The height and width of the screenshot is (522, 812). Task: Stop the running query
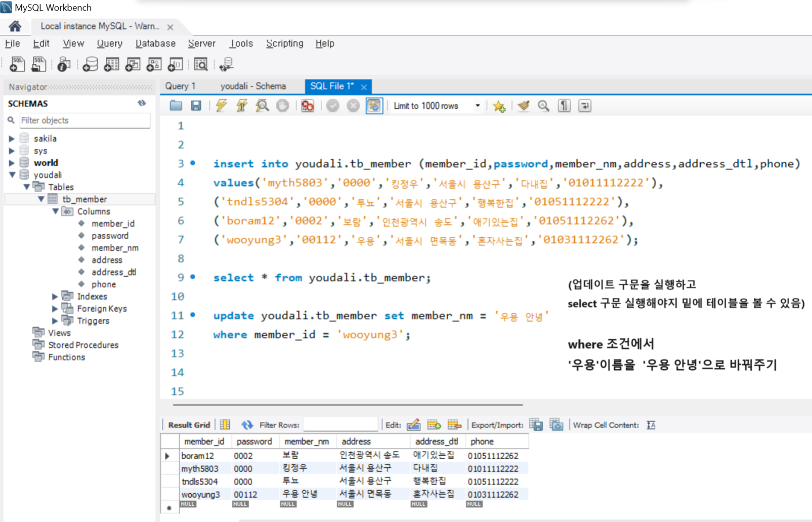pos(283,106)
